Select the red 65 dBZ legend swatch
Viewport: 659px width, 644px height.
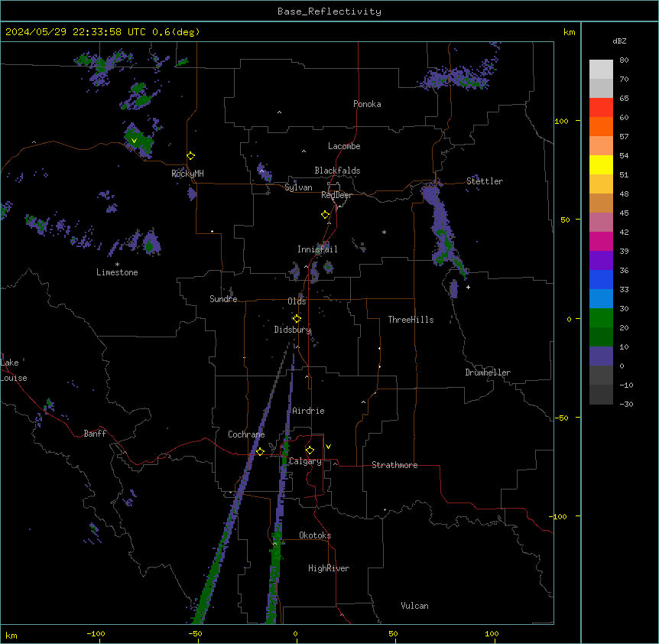pyautogui.click(x=601, y=107)
